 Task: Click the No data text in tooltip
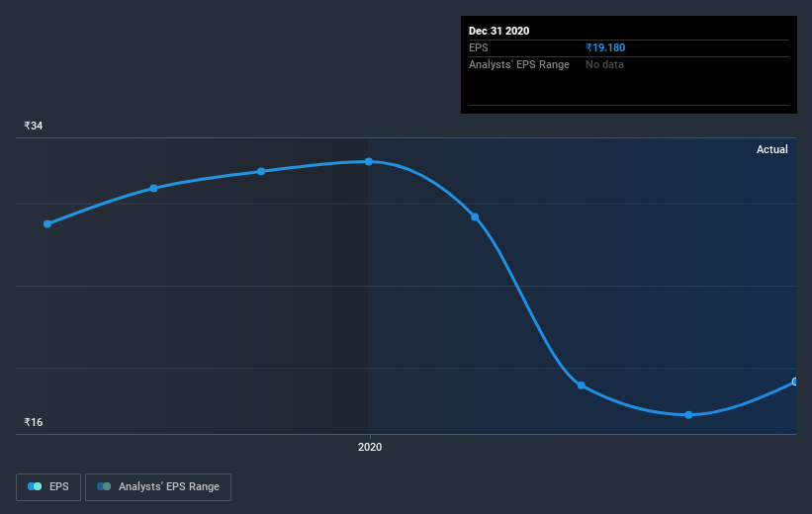(604, 64)
